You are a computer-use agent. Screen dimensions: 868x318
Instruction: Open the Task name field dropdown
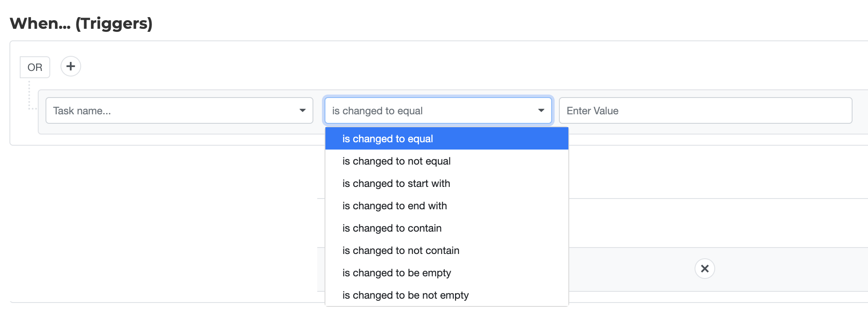pos(172,111)
